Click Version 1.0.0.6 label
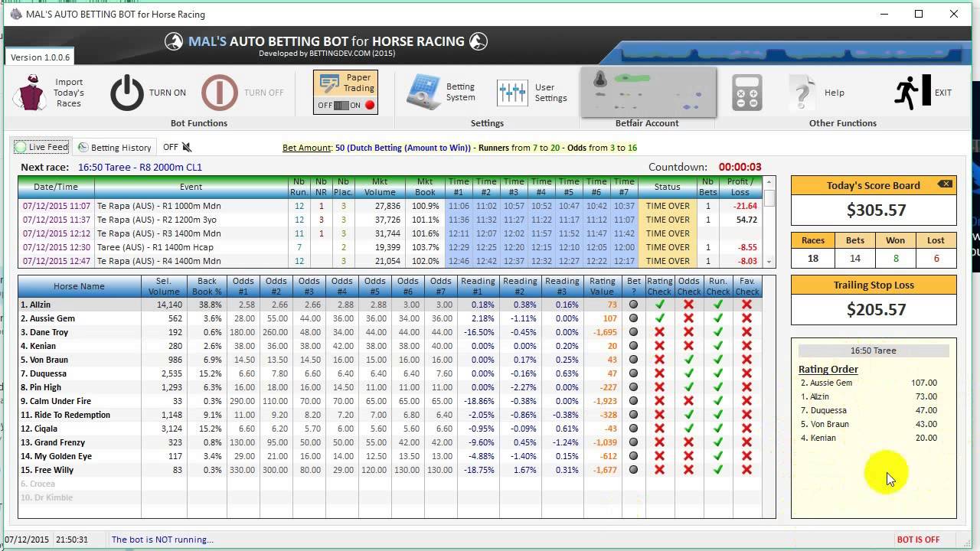This screenshot has width=980, height=551. [x=40, y=57]
